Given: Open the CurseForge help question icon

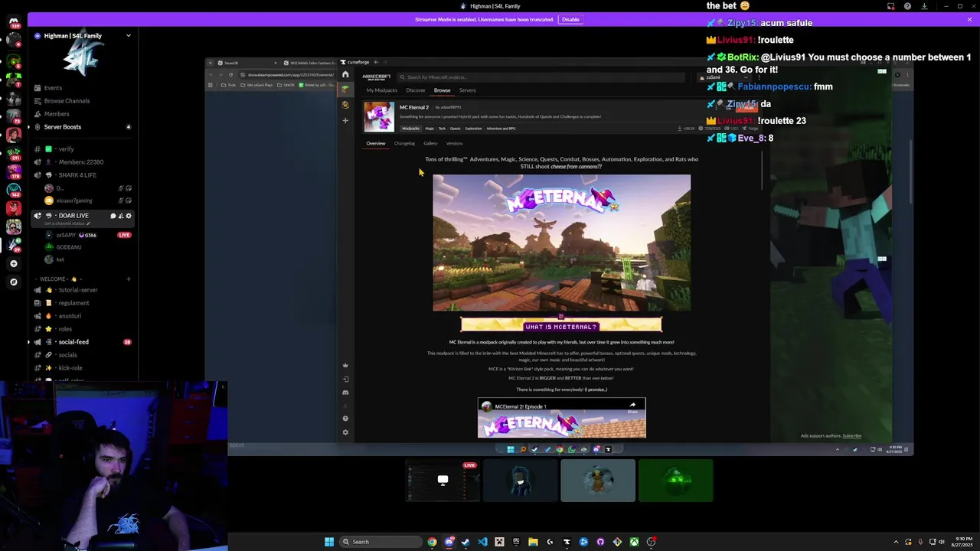Looking at the screenshot, I should tap(345, 419).
